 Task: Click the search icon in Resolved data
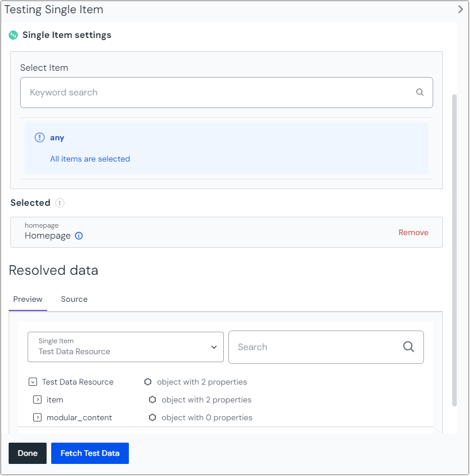[408, 347]
